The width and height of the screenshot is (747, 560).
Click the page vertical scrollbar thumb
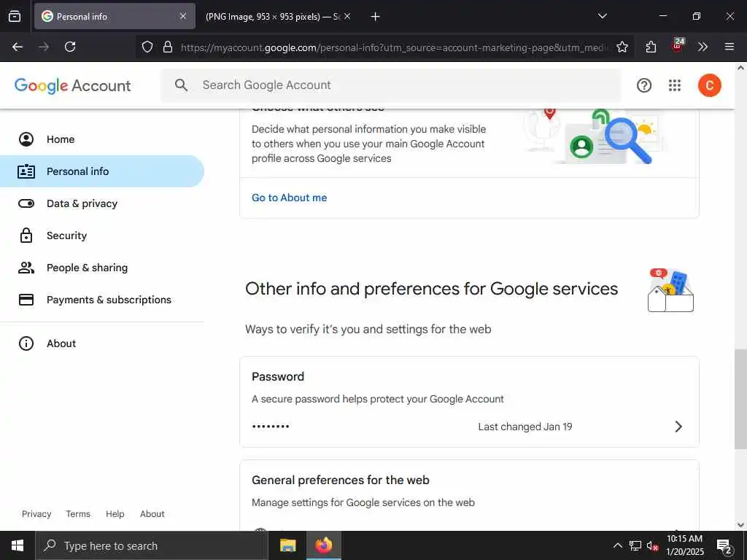(740, 399)
